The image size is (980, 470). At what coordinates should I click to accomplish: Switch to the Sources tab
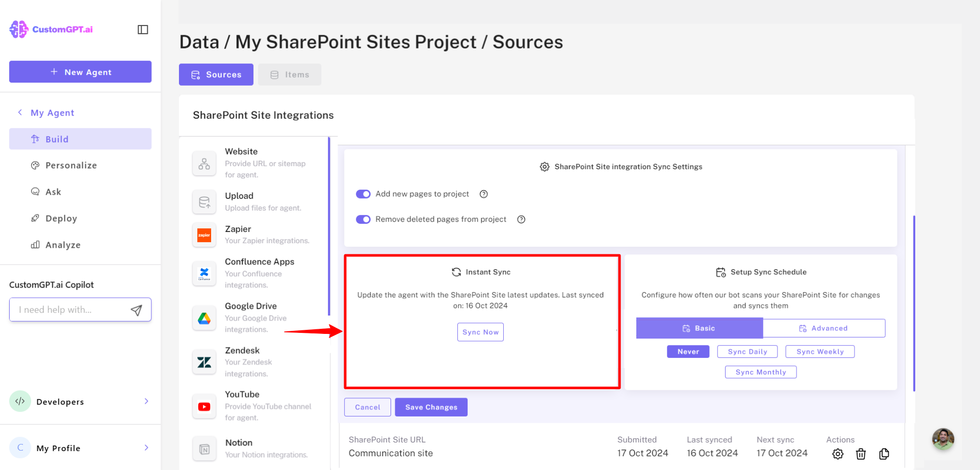click(x=216, y=74)
